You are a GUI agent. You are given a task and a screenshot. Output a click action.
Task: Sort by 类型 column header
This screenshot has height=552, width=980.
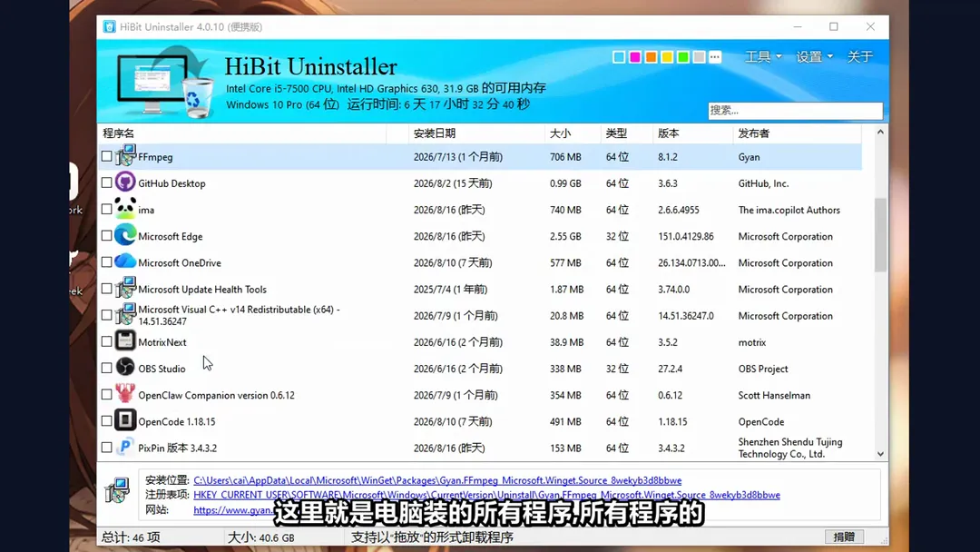(627, 133)
